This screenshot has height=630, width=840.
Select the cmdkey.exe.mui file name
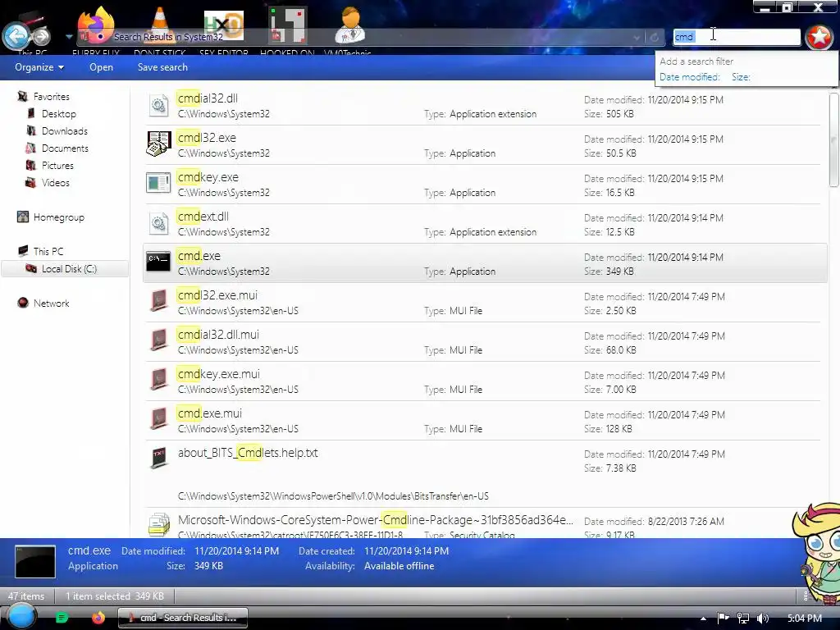[219, 374]
